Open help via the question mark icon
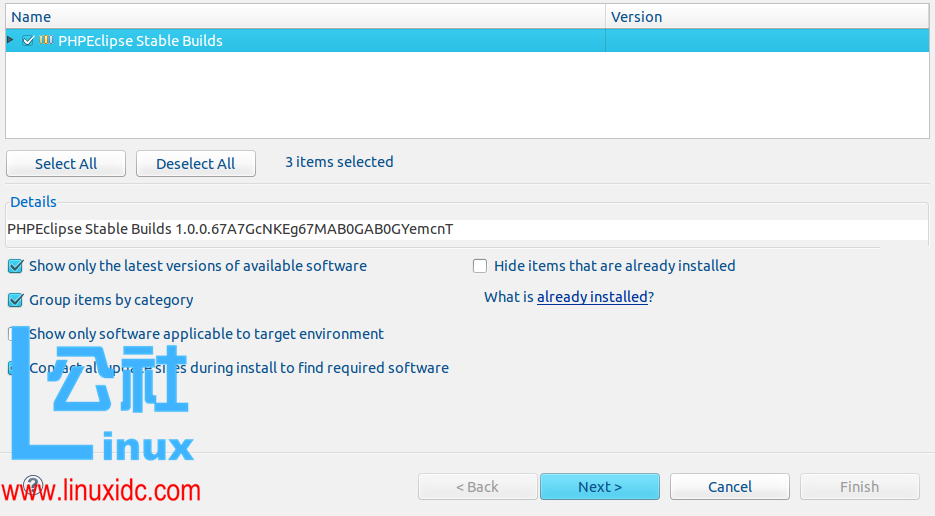This screenshot has width=935, height=516. click(x=33, y=486)
